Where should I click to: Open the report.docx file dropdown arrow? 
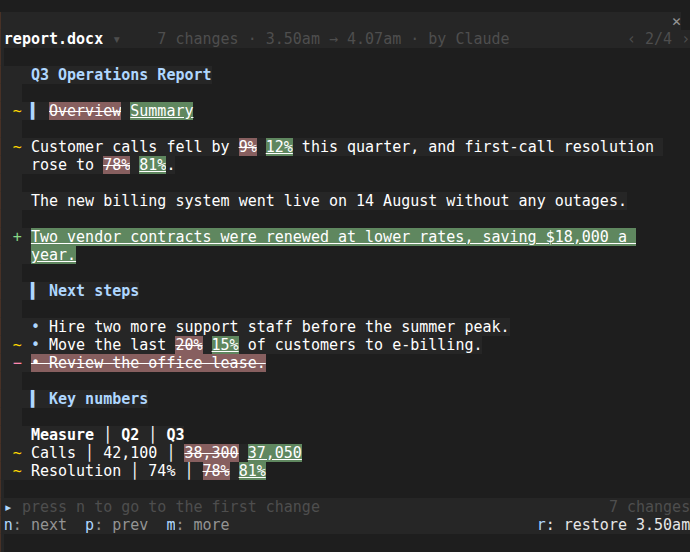[117, 39]
